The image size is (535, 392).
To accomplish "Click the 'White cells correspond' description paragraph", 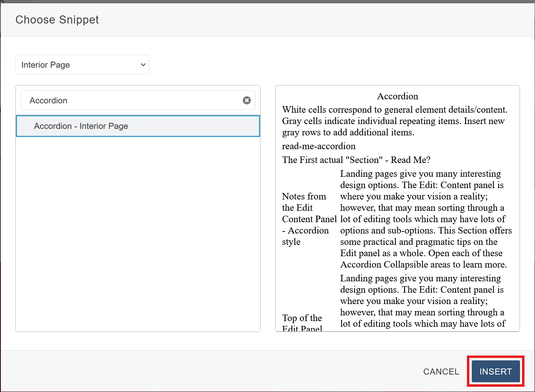I will click(394, 110).
